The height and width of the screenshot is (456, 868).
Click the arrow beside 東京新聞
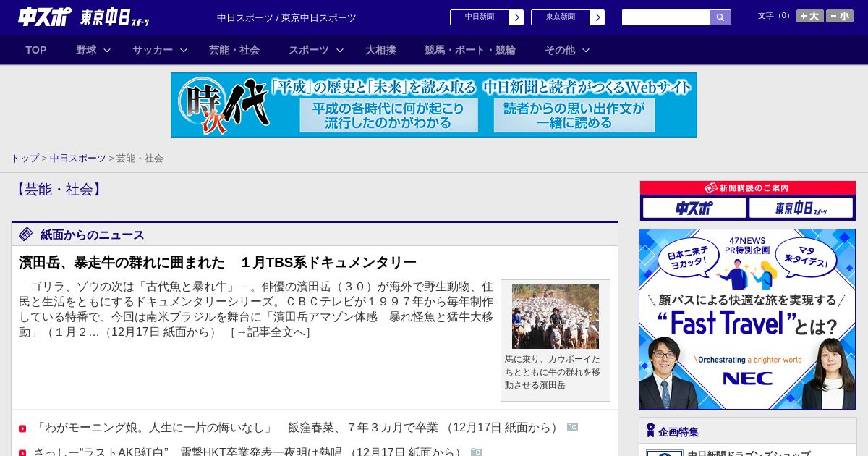coord(597,17)
